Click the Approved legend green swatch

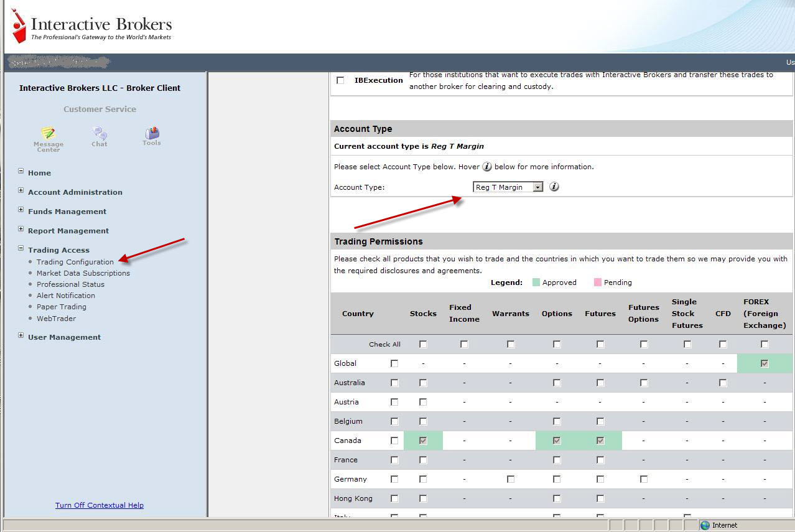[x=536, y=282]
